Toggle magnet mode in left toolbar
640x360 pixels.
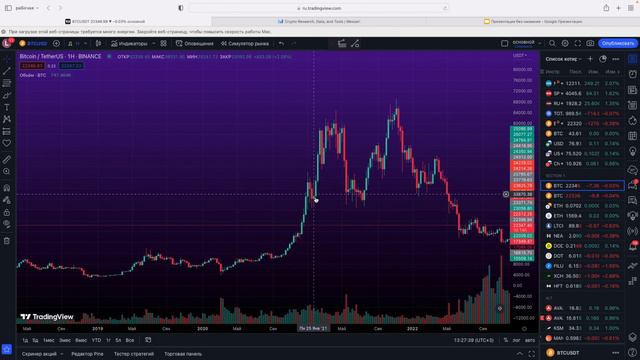[x=7, y=188]
